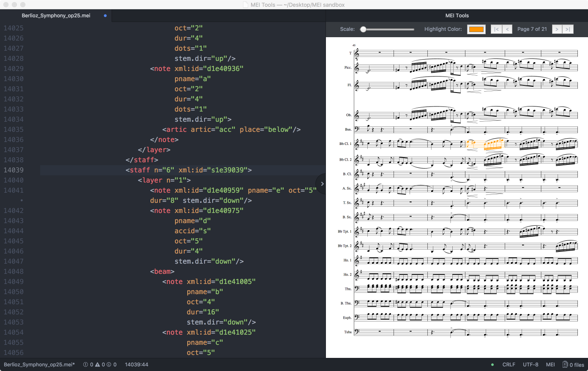Click the modified dot on the file tab
The image size is (588, 371).
click(x=105, y=16)
